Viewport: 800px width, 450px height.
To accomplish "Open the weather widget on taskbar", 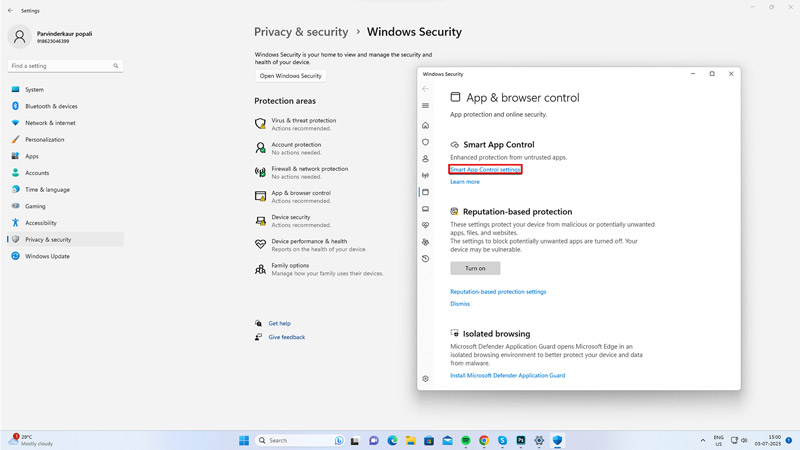I will pyautogui.click(x=32, y=440).
